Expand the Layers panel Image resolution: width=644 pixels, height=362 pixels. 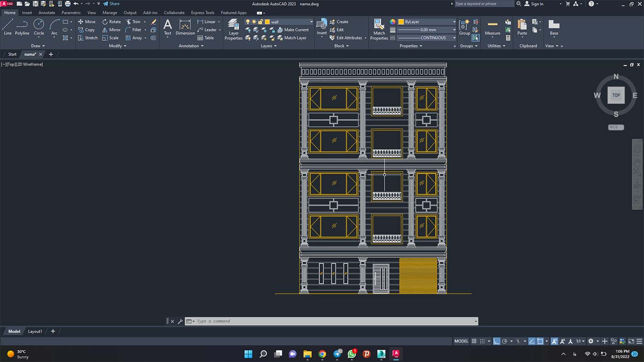coord(269,46)
